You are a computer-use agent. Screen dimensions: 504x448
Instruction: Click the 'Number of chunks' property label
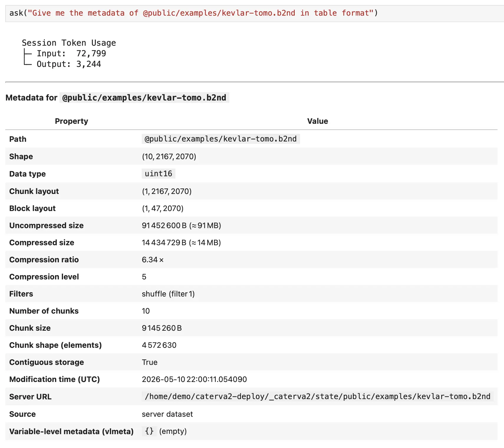[44, 311]
